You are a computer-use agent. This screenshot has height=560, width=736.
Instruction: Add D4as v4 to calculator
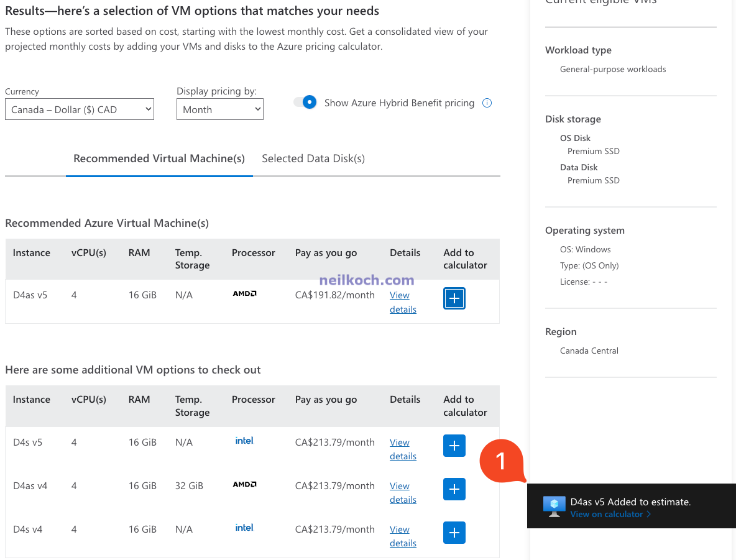454,489
